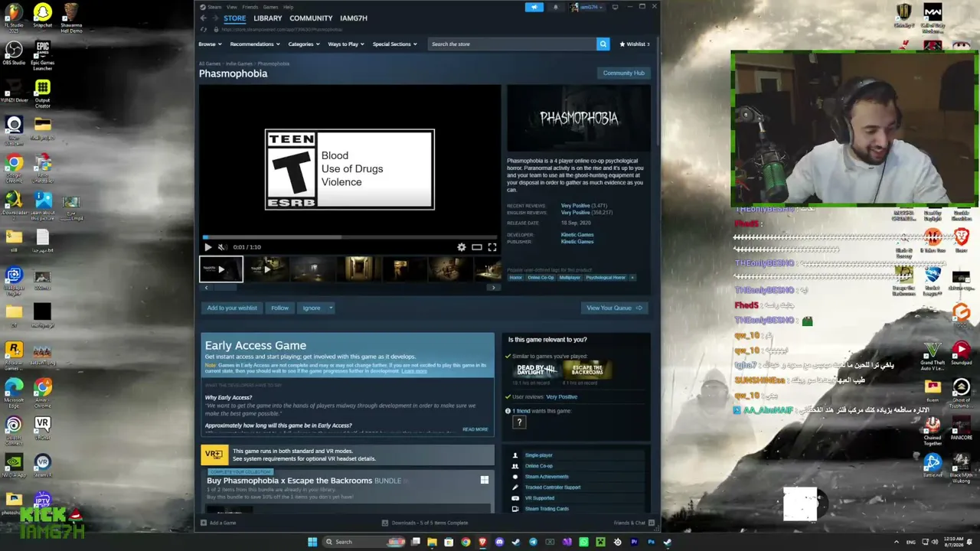Screen dimensions: 980x551
Task: Open the Steam menu in menu bar
Action: pyautogui.click(x=214, y=7)
